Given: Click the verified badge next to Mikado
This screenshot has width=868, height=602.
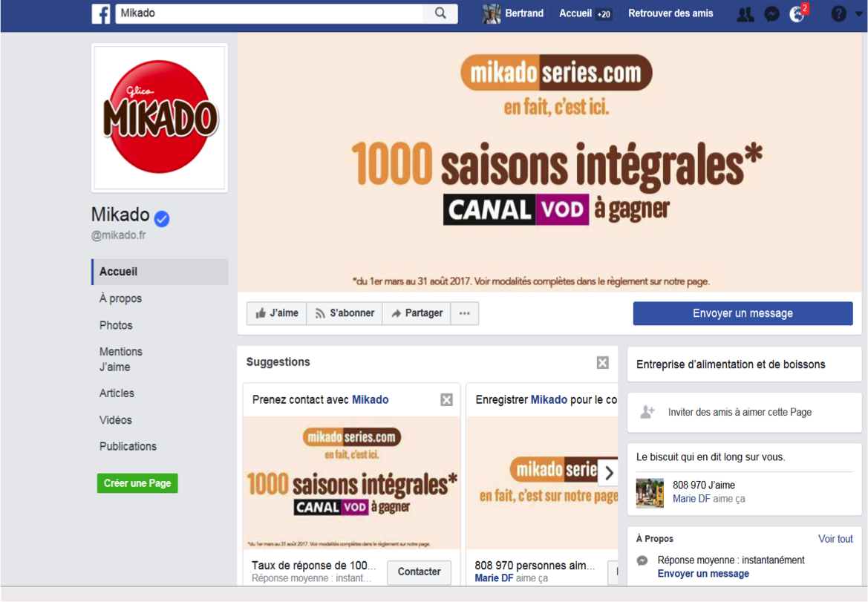Looking at the screenshot, I should tap(162, 219).
